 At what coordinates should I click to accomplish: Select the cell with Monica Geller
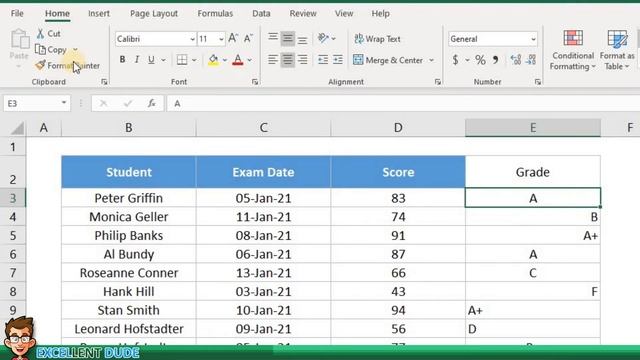pos(129,217)
